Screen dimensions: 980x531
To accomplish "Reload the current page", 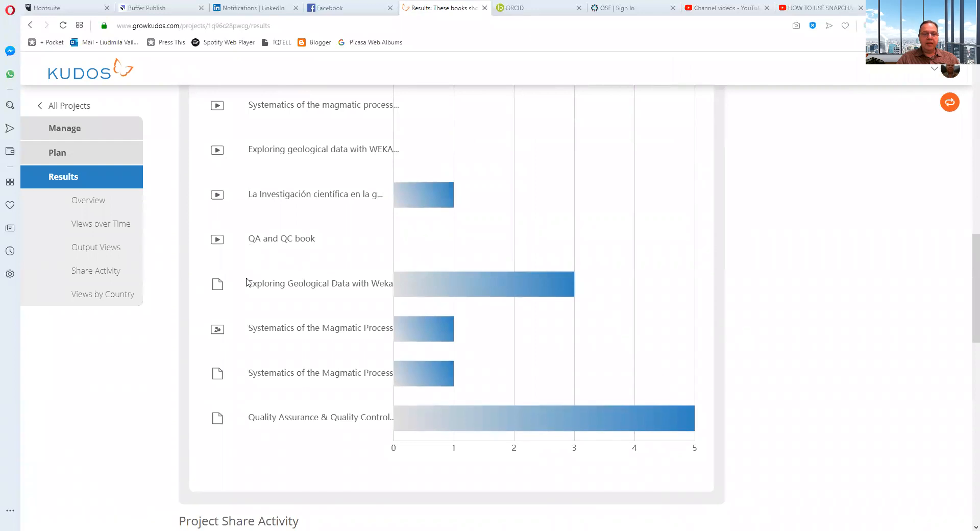I will pos(63,25).
